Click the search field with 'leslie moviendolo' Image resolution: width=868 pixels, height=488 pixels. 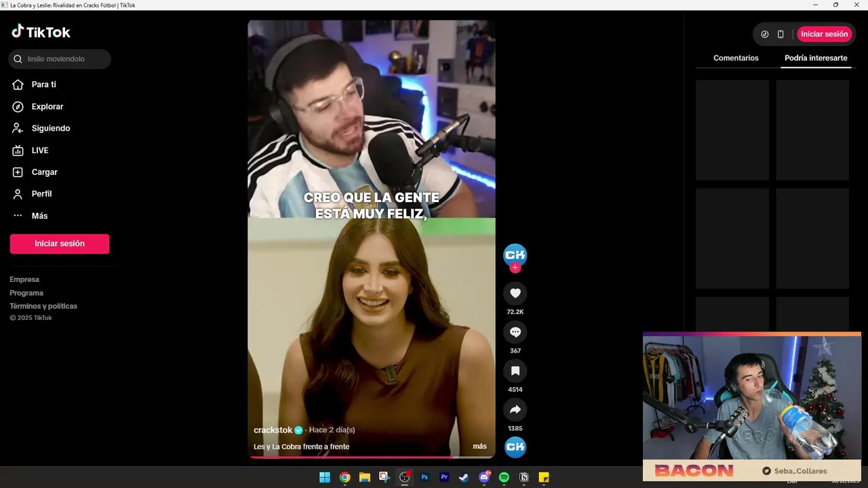click(60, 59)
